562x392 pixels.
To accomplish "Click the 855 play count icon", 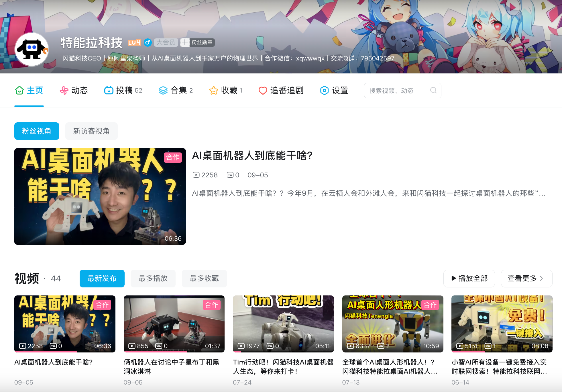I will (132, 346).
